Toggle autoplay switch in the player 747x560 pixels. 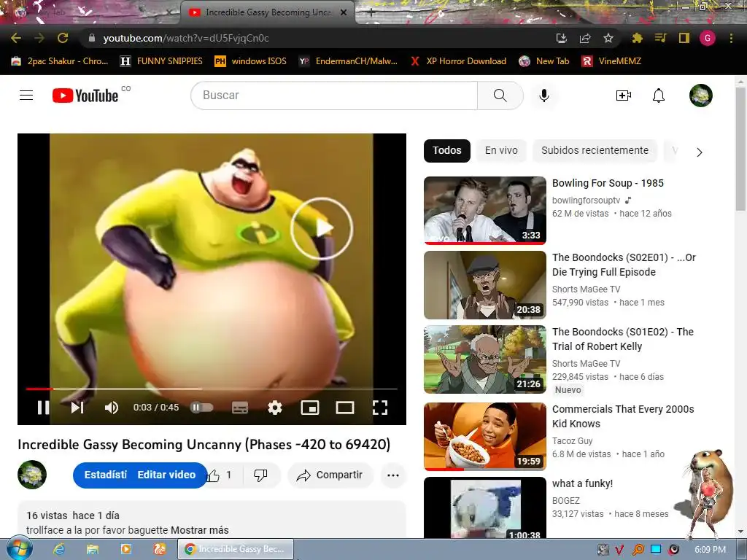(201, 408)
